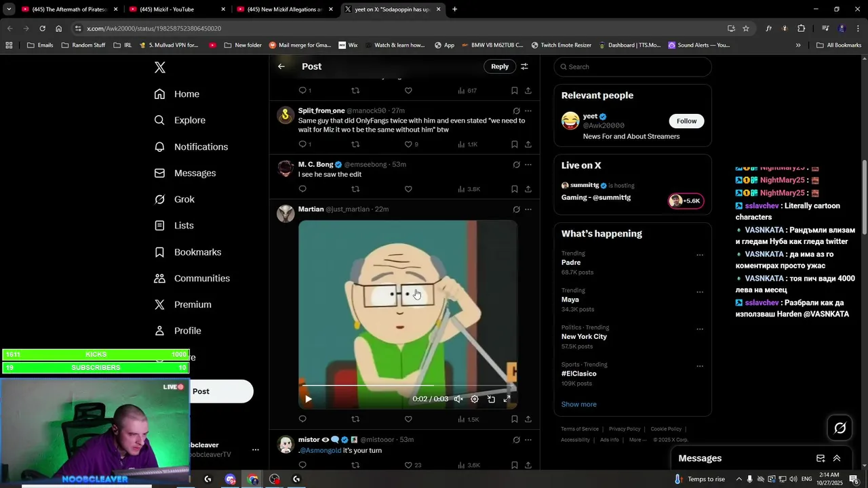Click the Reply button in header

(x=500, y=66)
